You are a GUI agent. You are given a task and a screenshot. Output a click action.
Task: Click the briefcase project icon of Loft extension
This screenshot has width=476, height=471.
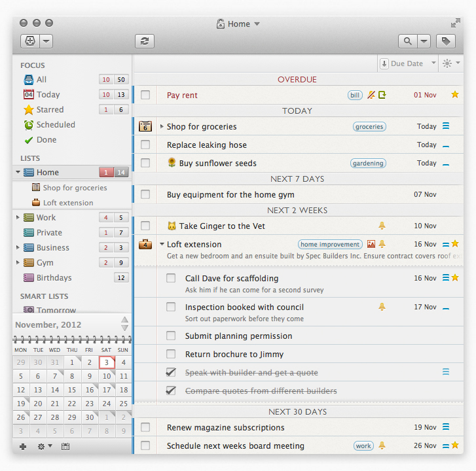(x=145, y=244)
